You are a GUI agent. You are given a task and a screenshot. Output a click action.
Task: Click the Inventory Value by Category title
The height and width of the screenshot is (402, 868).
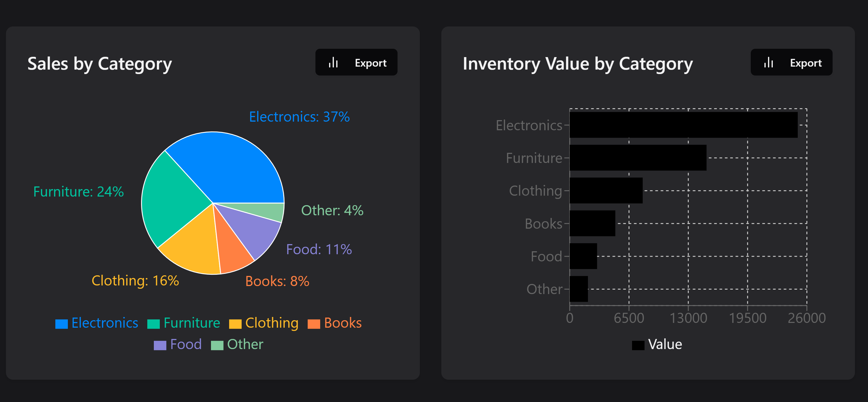pyautogui.click(x=578, y=63)
